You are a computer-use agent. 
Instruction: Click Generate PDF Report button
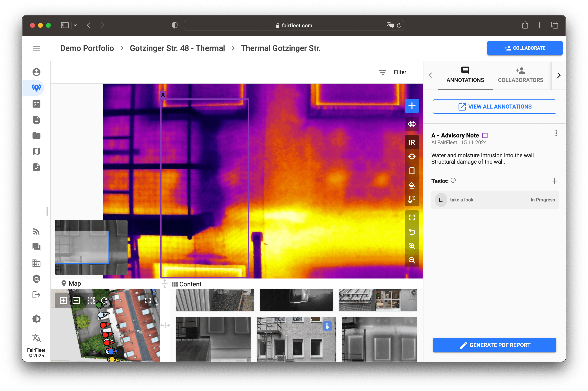click(x=494, y=345)
